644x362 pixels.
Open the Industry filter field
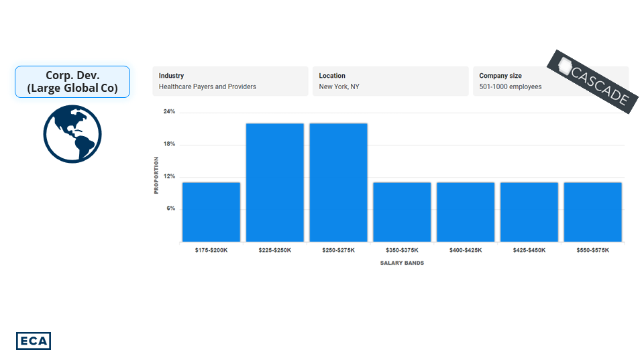[230, 81]
